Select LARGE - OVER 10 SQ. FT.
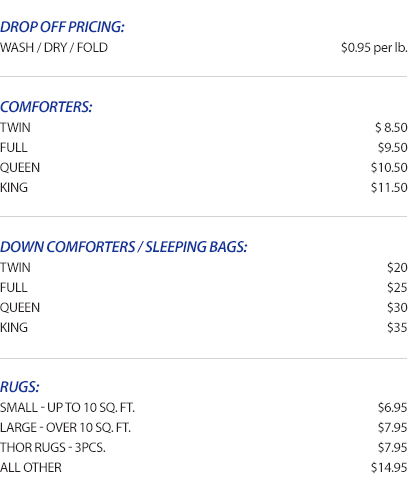Screen dimensions: 415x504 65,428
